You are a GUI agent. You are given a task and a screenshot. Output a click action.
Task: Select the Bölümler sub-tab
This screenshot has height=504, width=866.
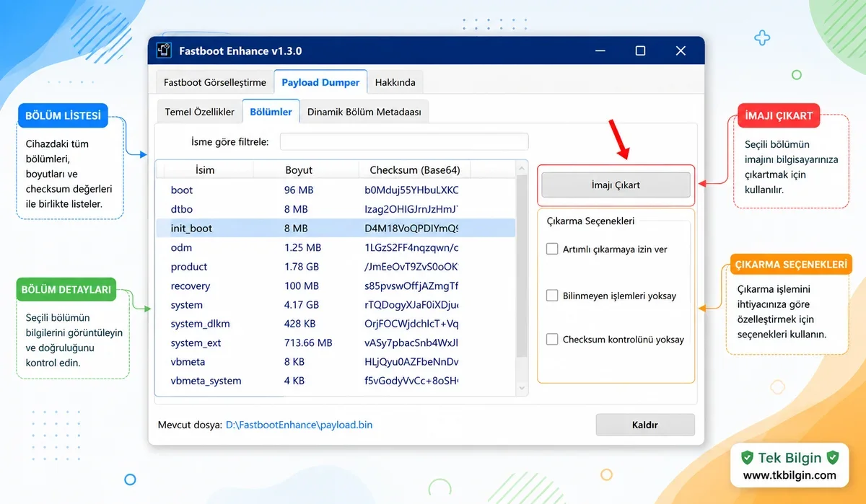coord(271,112)
